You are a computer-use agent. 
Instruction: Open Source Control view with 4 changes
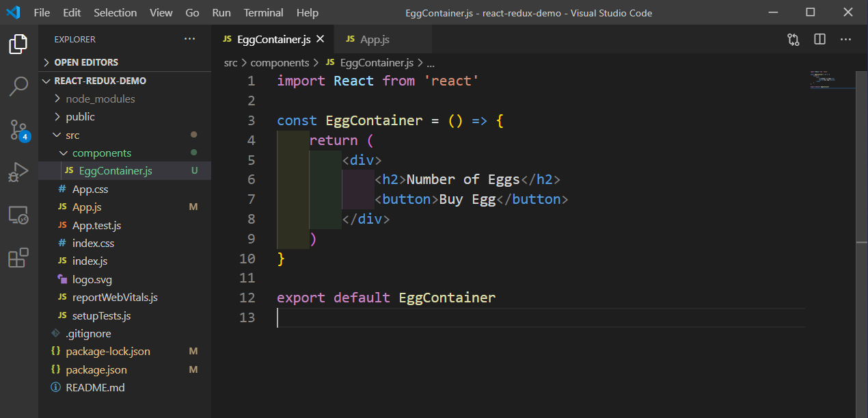tap(18, 129)
